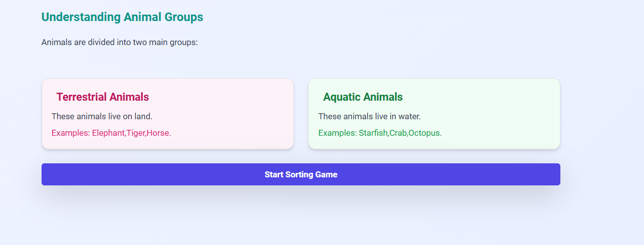Screen dimensions: 644x245
Task: Click the word Crab in examples
Action: (x=398, y=133)
